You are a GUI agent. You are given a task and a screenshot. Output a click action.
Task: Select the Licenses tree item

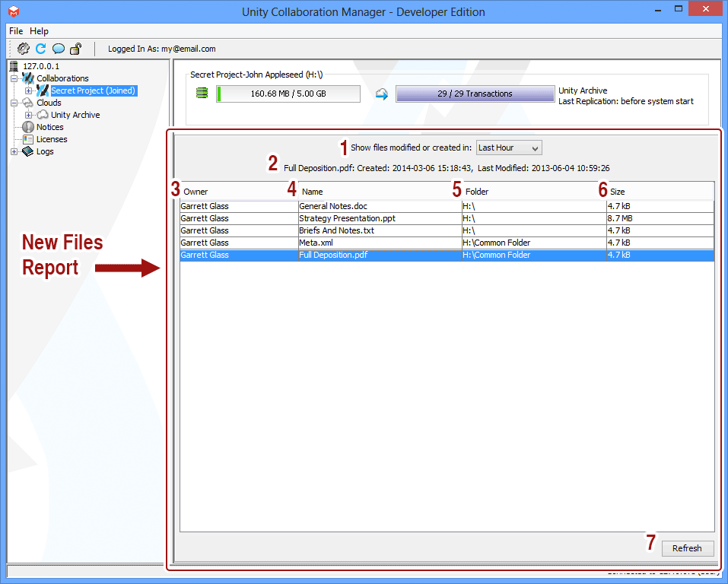tap(52, 139)
